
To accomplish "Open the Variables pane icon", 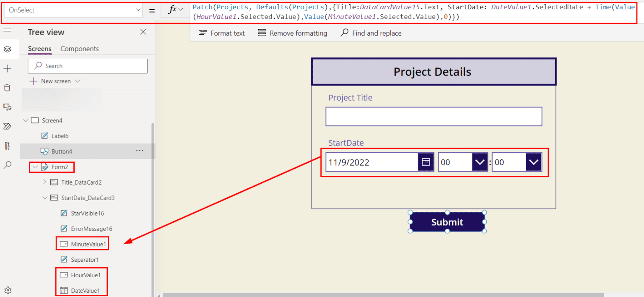I will [8, 145].
